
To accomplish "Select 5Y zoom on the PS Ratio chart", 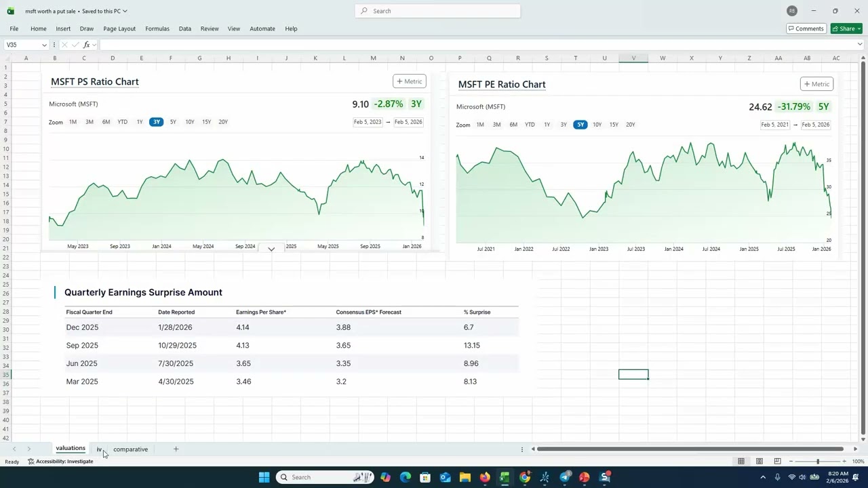I will point(173,122).
